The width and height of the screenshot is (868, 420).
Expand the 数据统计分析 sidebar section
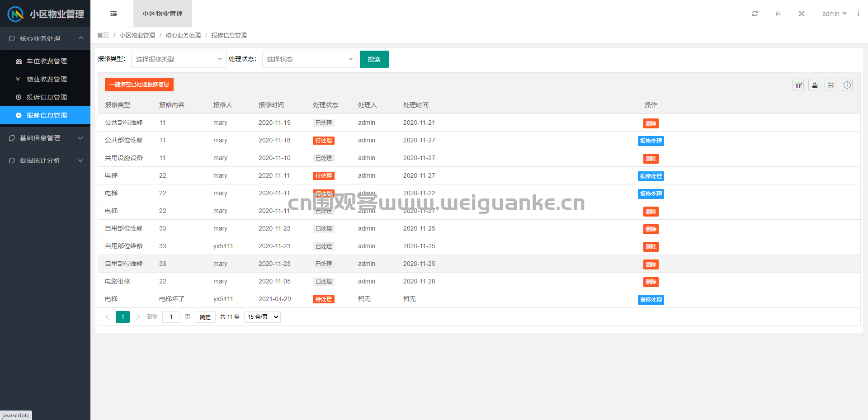pyautogui.click(x=45, y=160)
